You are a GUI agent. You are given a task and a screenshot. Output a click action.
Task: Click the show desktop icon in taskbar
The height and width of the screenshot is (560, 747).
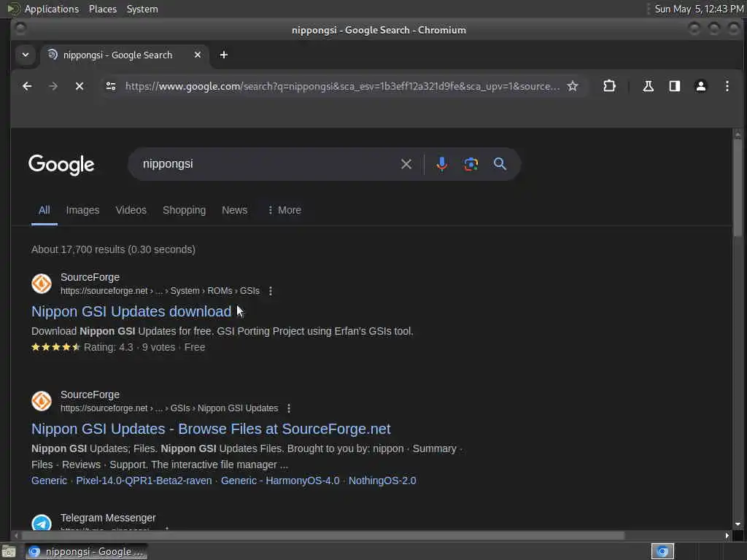click(x=9, y=551)
